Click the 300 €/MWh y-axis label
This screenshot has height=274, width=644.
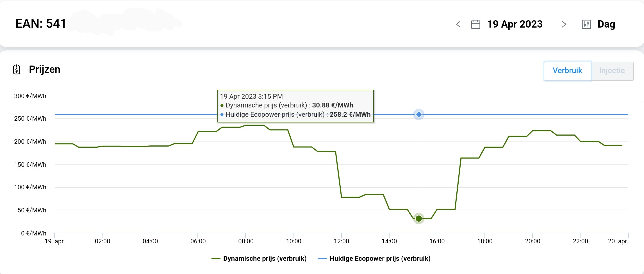coord(30,96)
